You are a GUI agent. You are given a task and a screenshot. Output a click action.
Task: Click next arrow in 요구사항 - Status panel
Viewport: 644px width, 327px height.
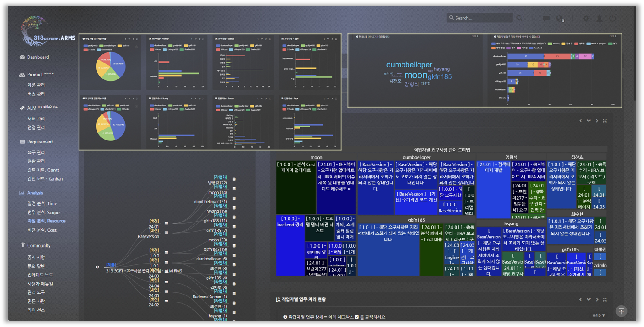[x=266, y=39]
